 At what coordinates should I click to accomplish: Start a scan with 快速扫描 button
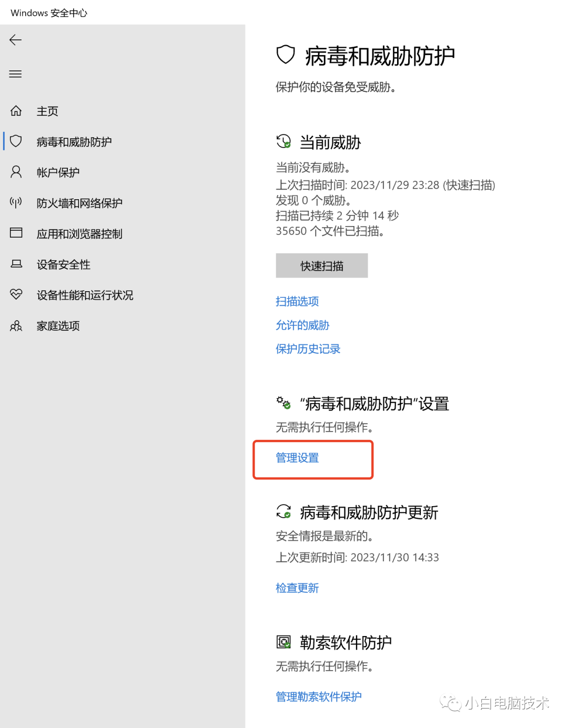click(322, 266)
